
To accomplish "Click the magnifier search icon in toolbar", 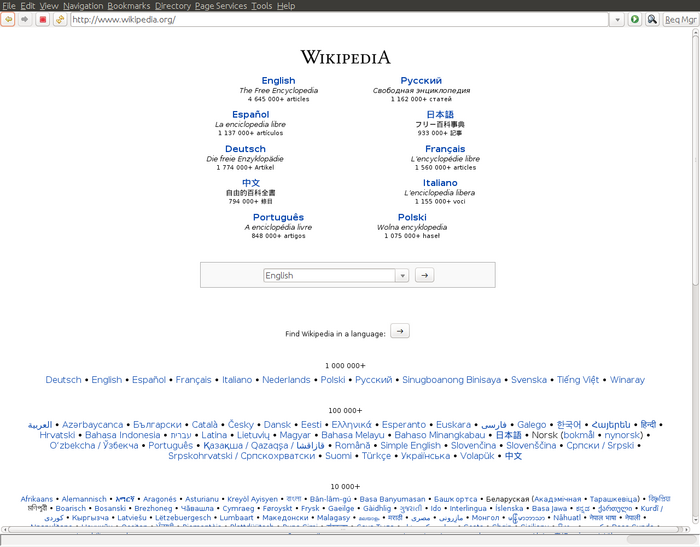I will [x=652, y=19].
